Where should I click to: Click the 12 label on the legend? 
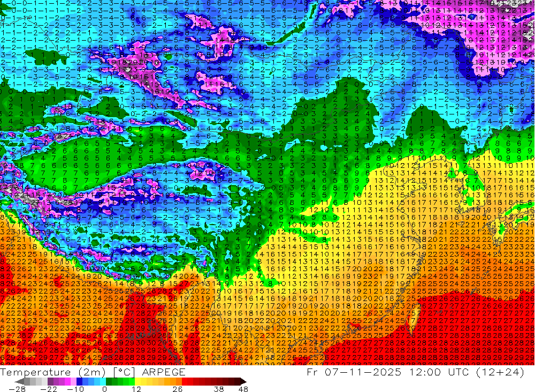pos(136,389)
